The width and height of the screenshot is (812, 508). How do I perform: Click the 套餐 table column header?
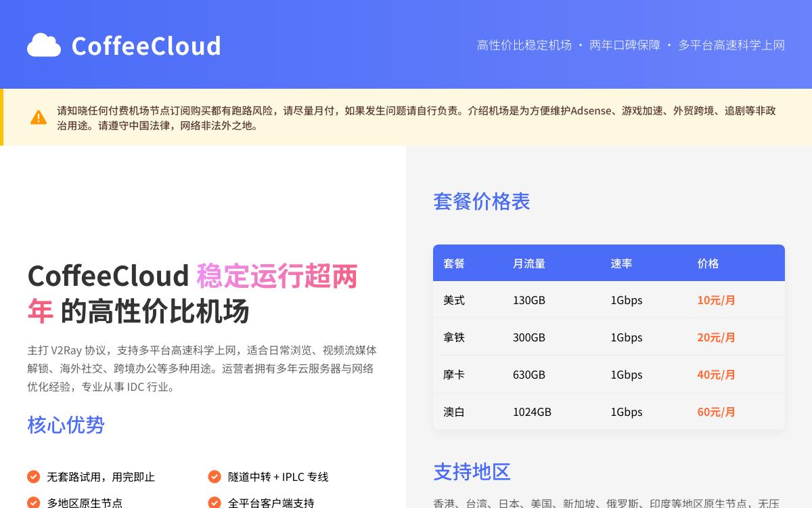(453, 263)
